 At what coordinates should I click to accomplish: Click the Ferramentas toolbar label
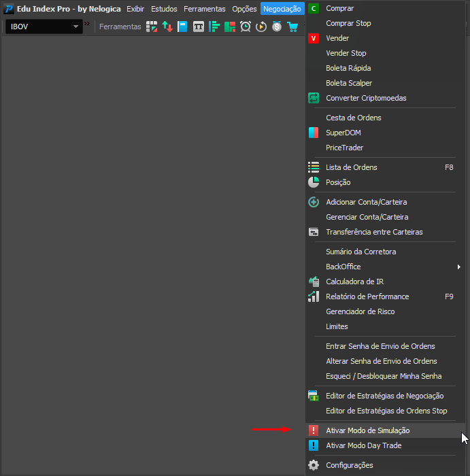120,27
